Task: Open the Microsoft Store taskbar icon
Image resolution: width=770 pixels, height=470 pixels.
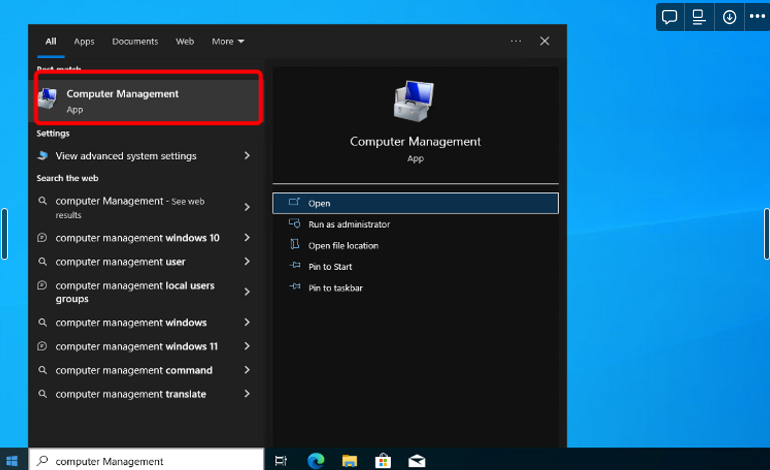Action: (x=382, y=461)
